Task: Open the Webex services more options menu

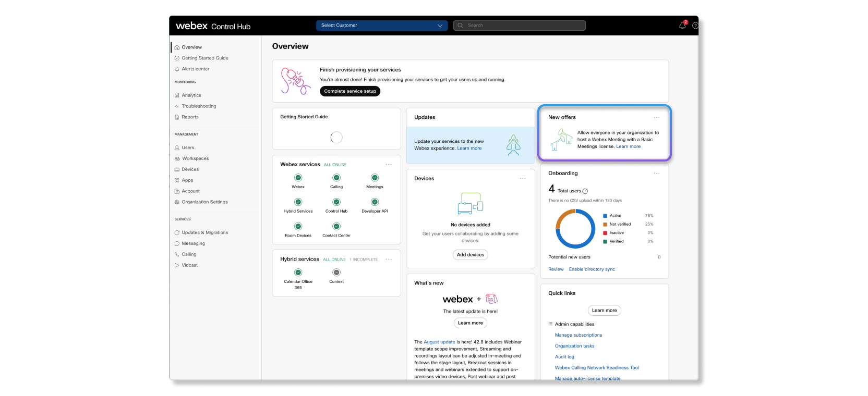Action: pyautogui.click(x=389, y=165)
